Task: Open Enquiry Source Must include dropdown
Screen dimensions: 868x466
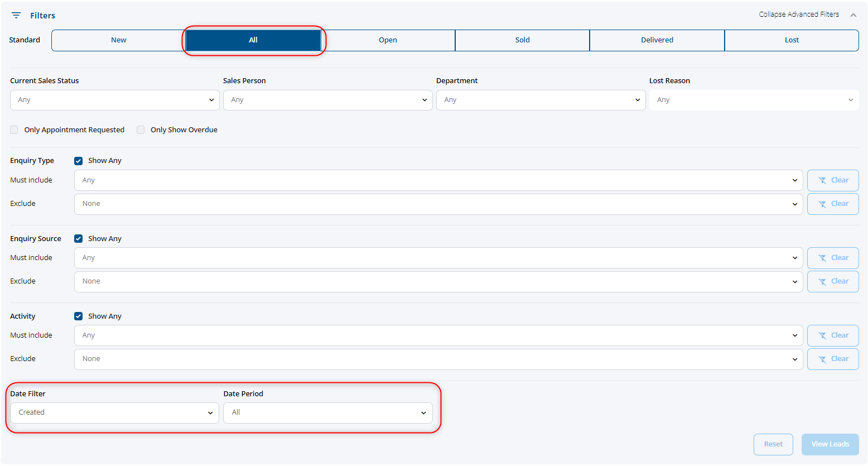Action: pos(438,258)
